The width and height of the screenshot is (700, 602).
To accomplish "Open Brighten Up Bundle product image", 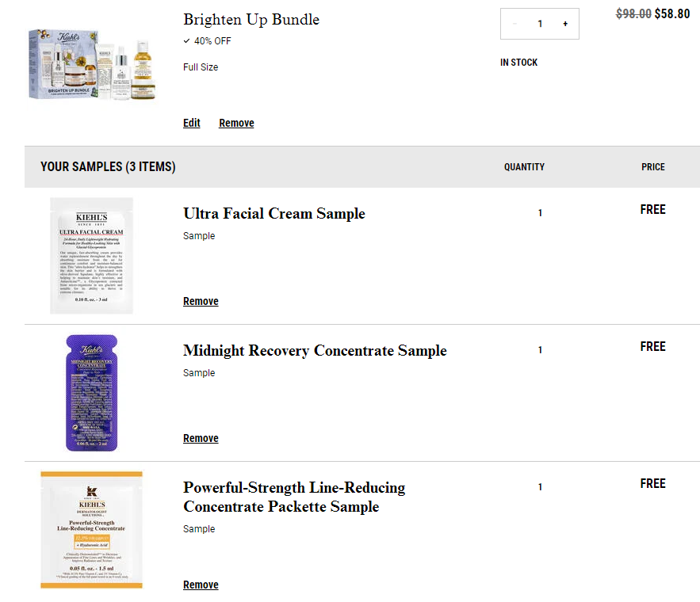I will coord(92,65).
